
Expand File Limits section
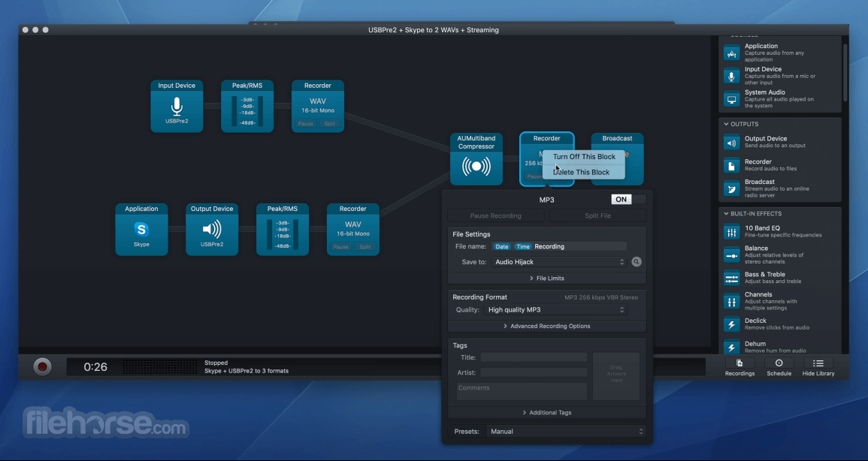547,278
